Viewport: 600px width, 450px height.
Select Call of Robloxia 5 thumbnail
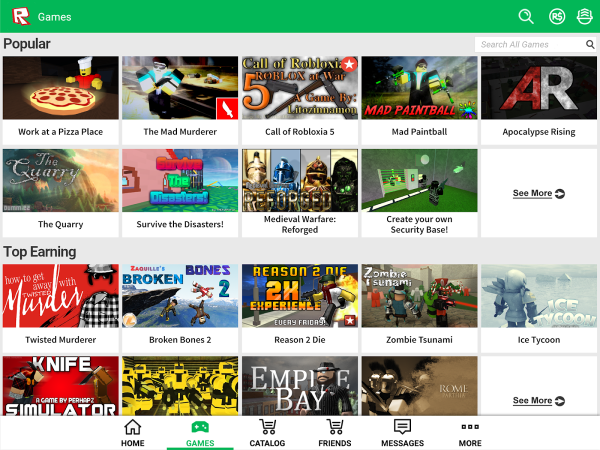click(x=299, y=90)
